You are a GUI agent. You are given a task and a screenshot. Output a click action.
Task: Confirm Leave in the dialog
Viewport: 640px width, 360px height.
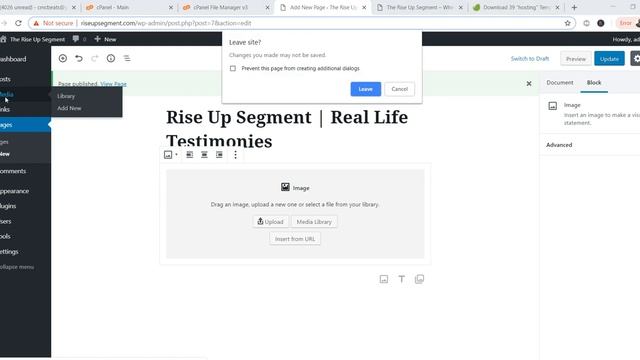[365, 89]
